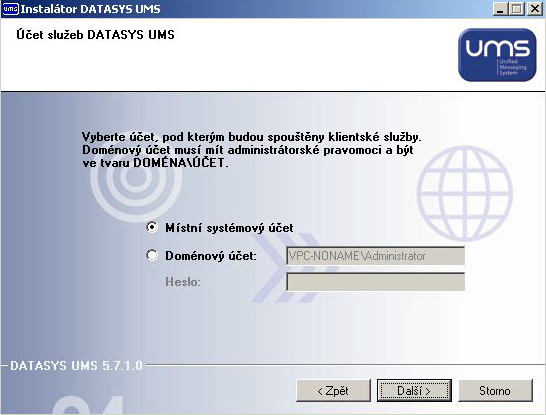Select the Doménový účet radio button

(152, 255)
